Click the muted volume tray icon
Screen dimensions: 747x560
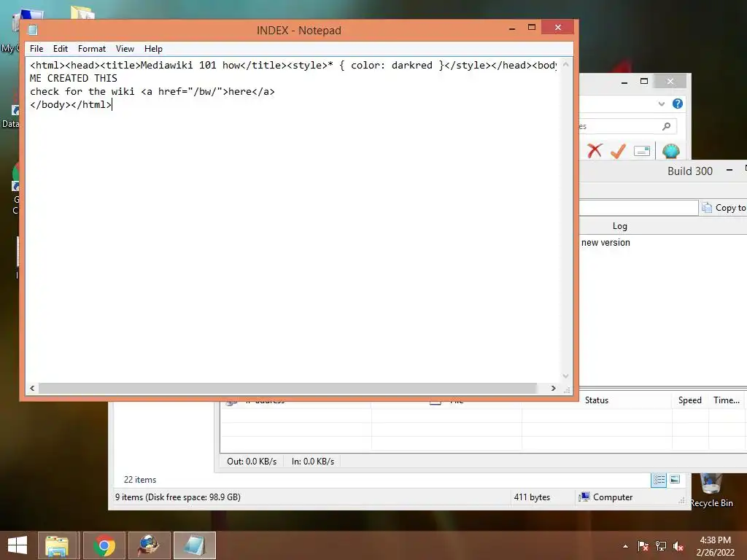tap(678, 546)
